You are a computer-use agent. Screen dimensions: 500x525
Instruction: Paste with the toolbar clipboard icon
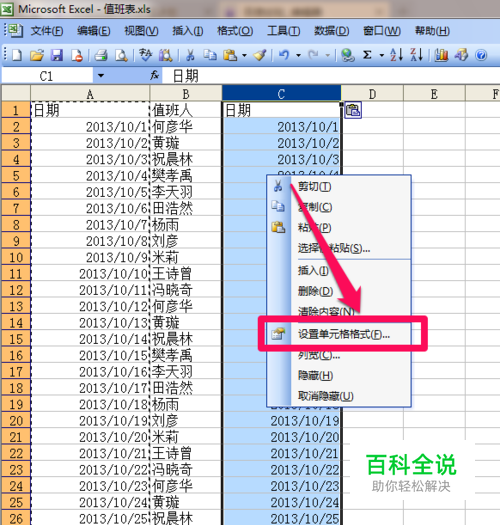[x=230, y=55]
